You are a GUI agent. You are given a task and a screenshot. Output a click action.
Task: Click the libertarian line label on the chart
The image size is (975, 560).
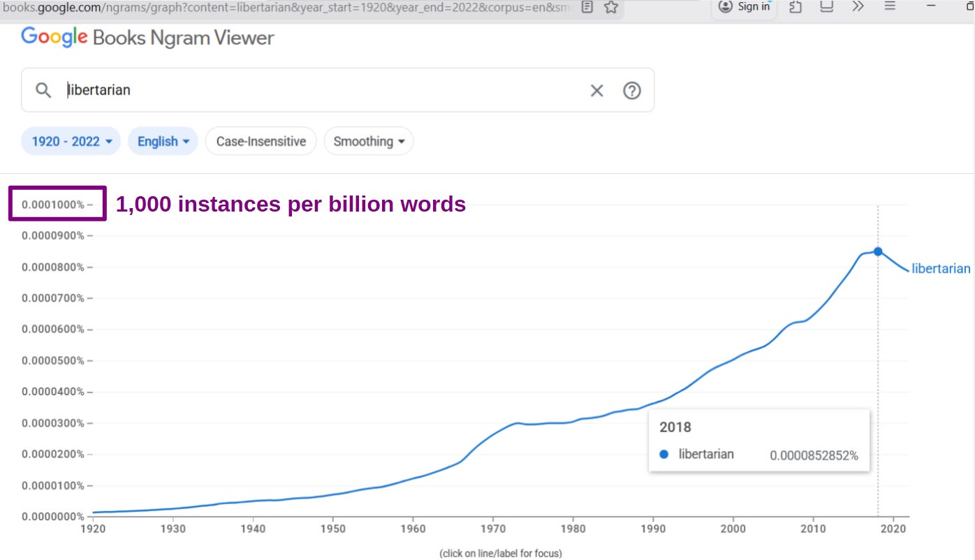click(941, 269)
